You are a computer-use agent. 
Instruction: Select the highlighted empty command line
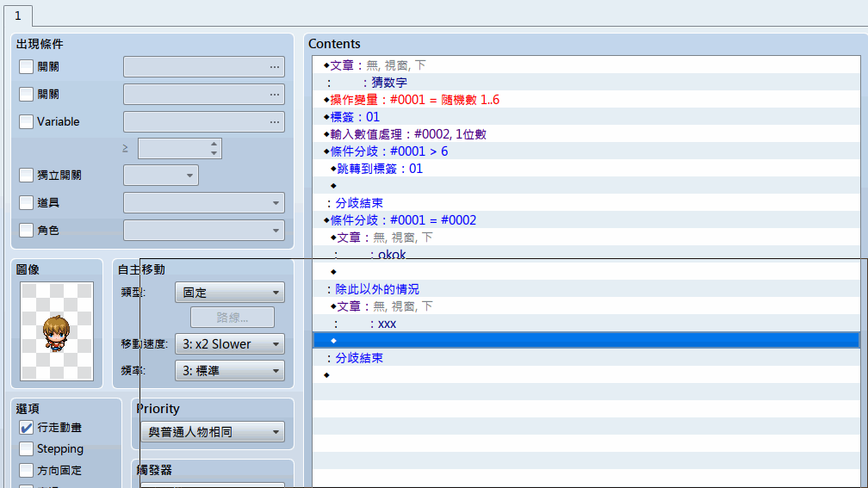(586, 340)
